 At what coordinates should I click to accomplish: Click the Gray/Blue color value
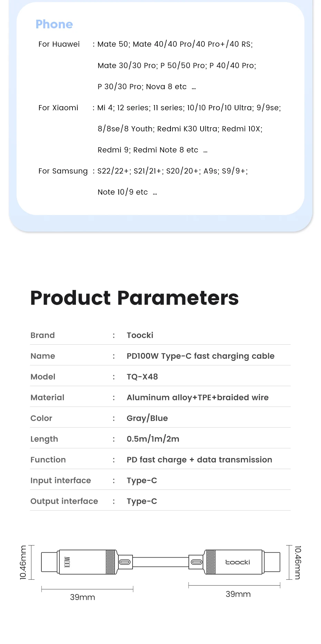[147, 418]
